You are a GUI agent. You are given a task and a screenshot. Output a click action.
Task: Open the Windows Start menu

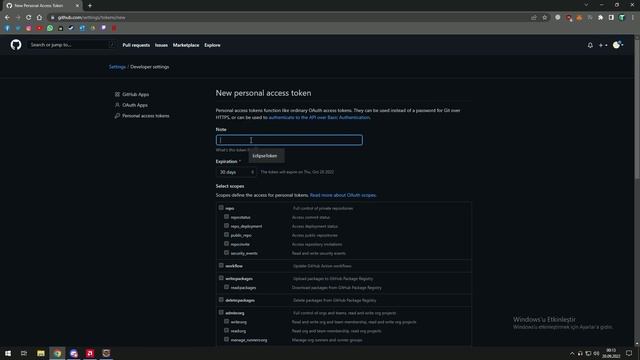click(8, 353)
